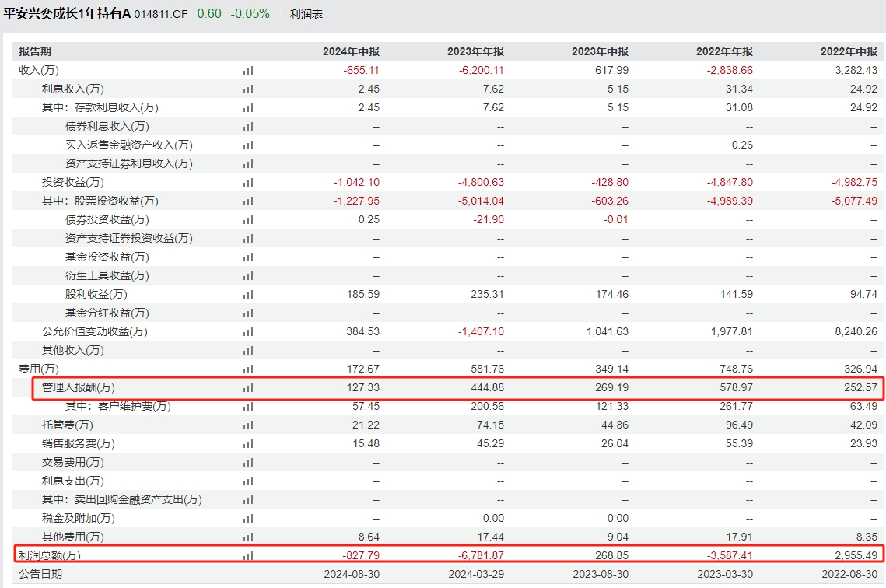The width and height of the screenshot is (886, 588).
Task: Open chart icon for 债券利息收入(万) row
Action: tap(248, 127)
